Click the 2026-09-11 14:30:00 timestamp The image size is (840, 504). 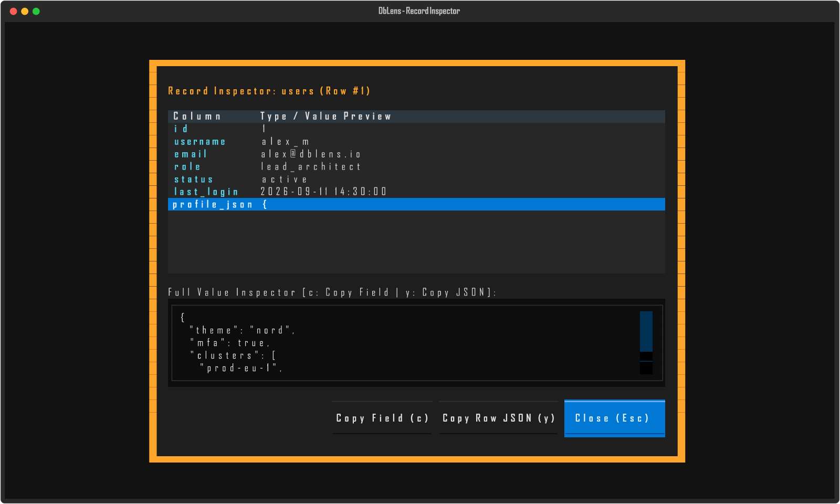point(323,192)
